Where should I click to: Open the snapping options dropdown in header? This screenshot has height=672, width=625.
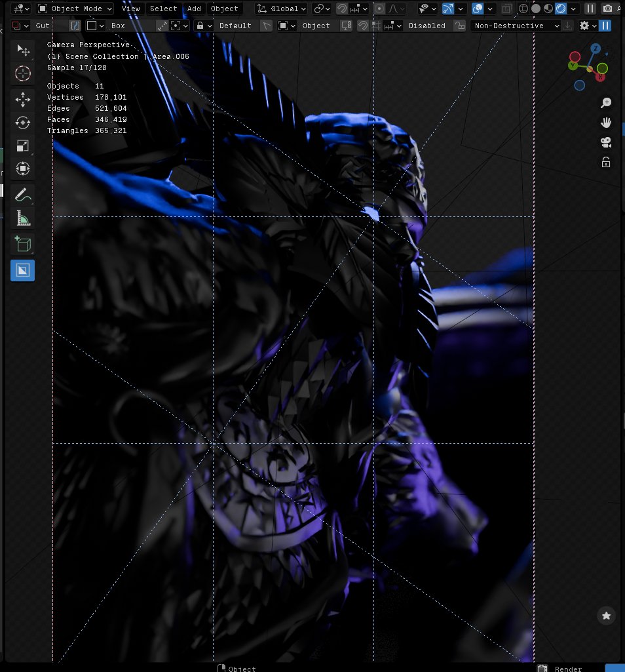point(358,9)
